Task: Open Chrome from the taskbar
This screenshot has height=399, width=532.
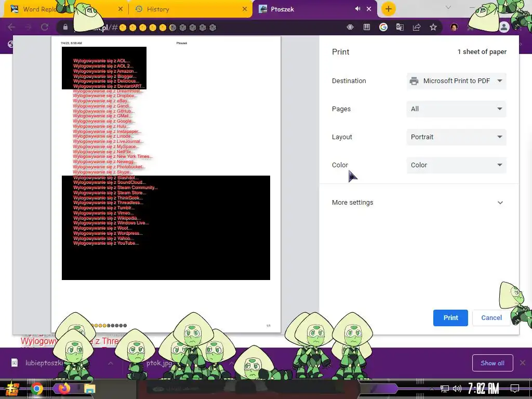Action: [x=37, y=389]
